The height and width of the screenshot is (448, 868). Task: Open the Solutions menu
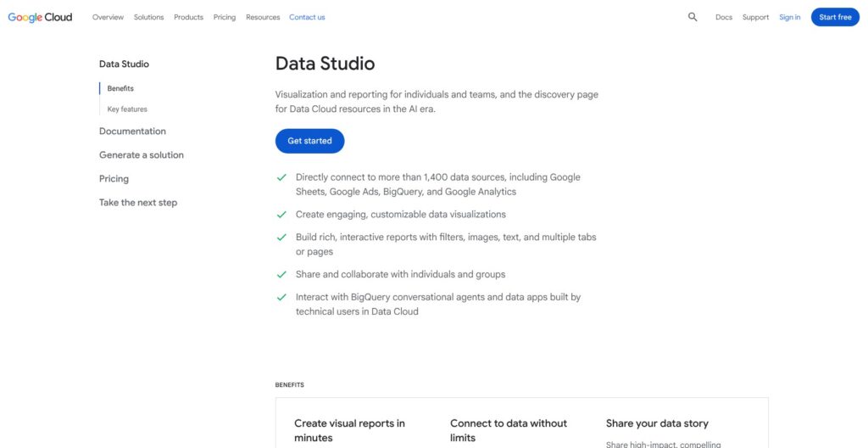[148, 17]
